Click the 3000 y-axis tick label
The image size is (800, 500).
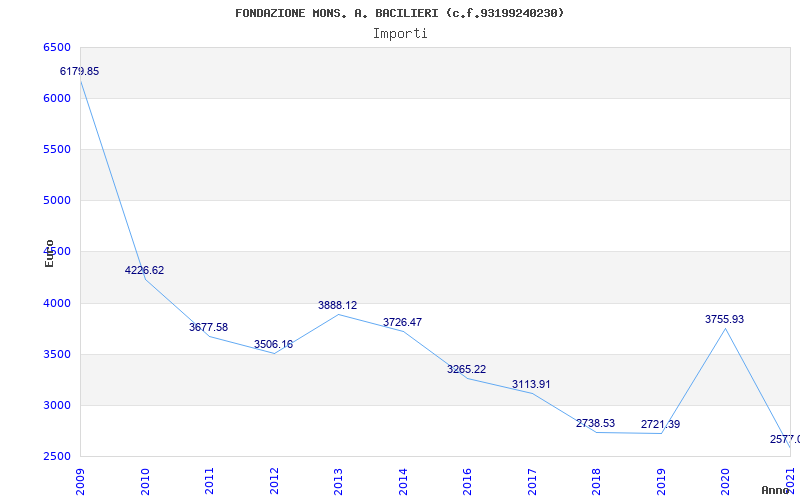57,406
